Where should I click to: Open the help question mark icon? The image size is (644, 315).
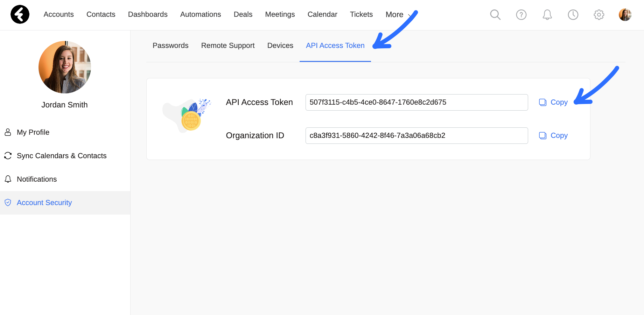coord(521,15)
